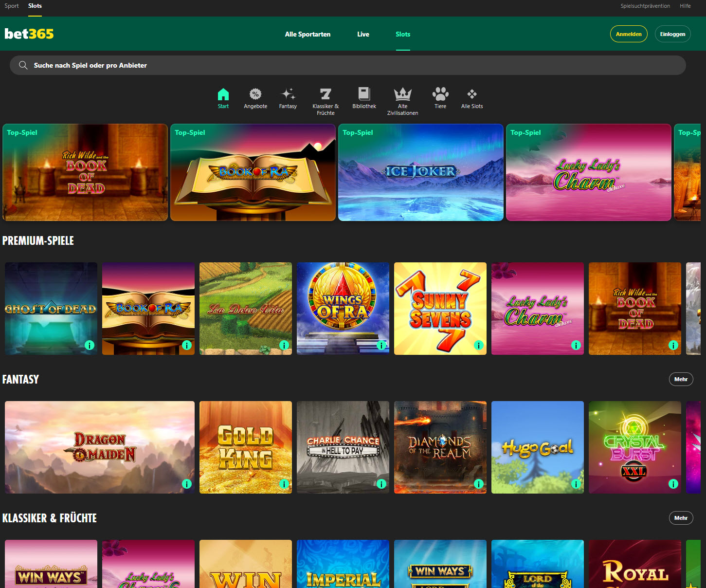Show info for Dragon Maiden
Image resolution: width=706 pixels, height=588 pixels.
point(187,484)
